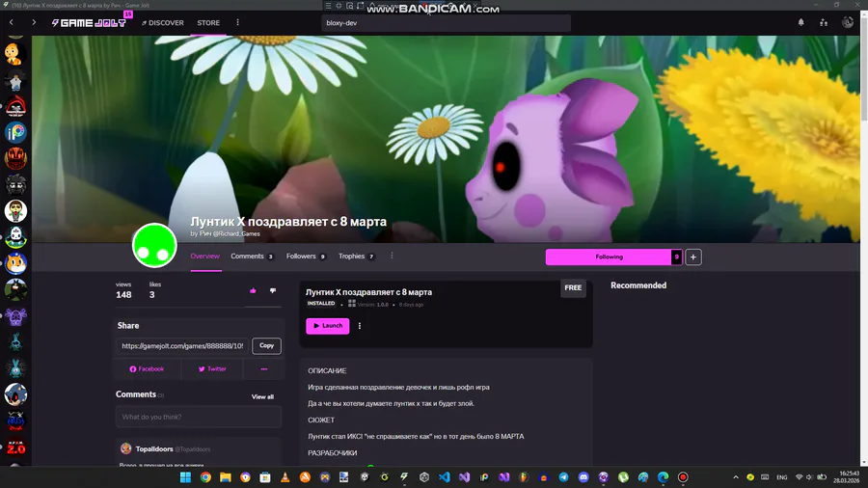Open the Sonic hedgehog community icon
The width and height of the screenshot is (868, 488).
(15, 394)
